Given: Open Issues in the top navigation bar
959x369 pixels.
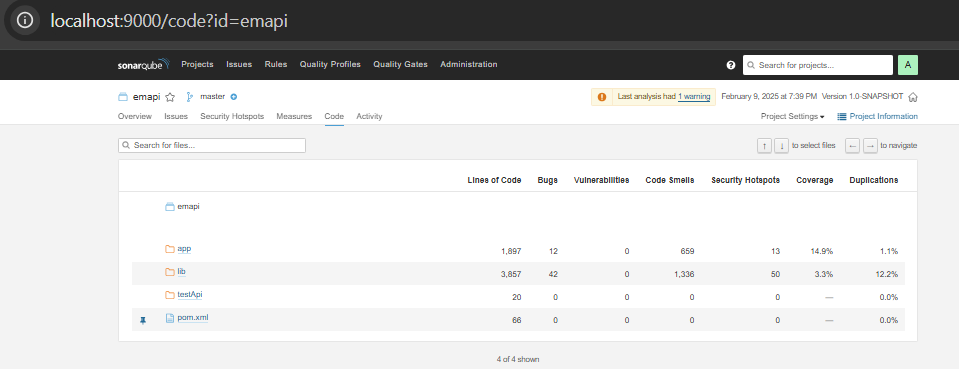Looking at the screenshot, I should click(x=239, y=64).
